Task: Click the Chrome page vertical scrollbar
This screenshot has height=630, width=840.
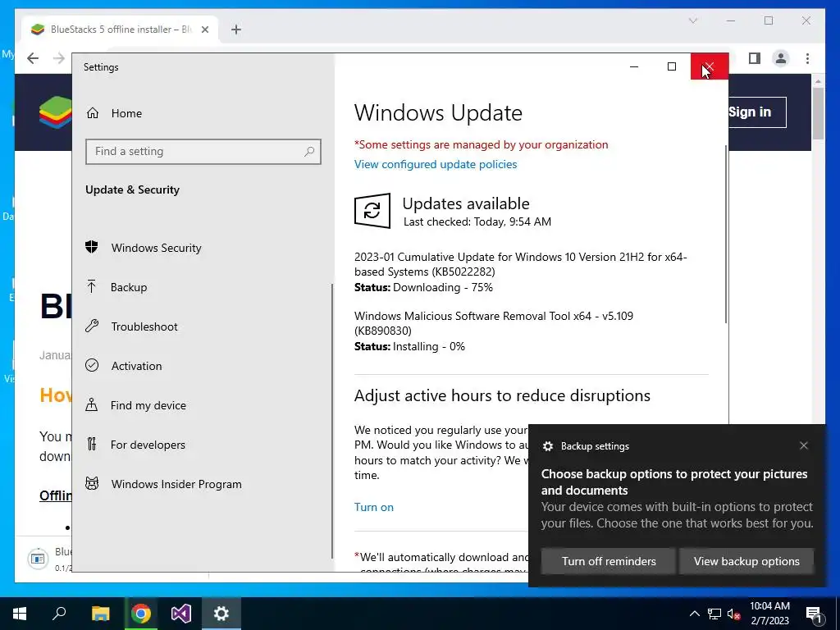Action: [818, 112]
